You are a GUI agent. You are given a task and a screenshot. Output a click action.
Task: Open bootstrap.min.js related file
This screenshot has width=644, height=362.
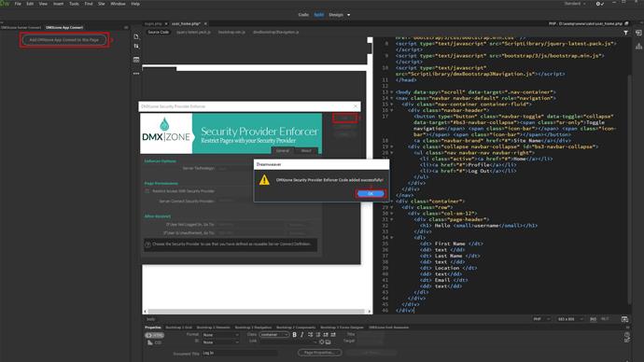tap(231, 32)
